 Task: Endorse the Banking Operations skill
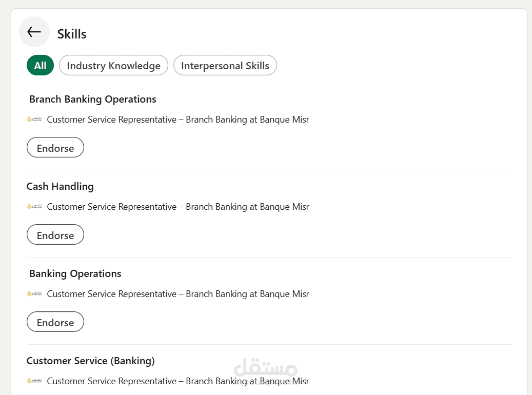pyautogui.click(x=55, y=322)
